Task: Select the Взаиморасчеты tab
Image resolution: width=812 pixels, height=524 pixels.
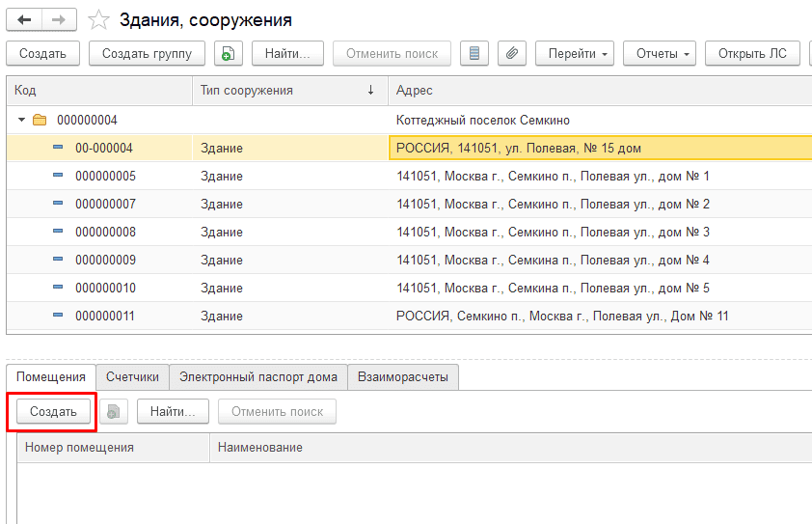Action: click(x=402, y=377)
